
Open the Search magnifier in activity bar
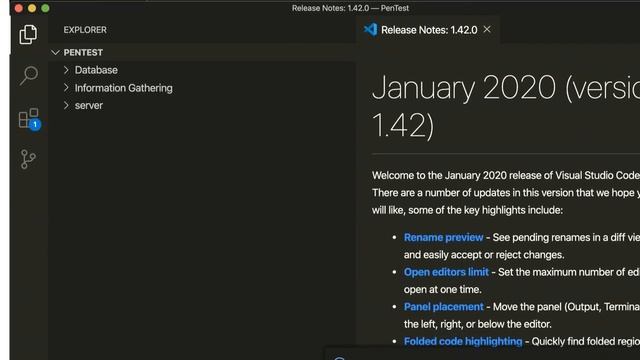[x=29, y=76]
